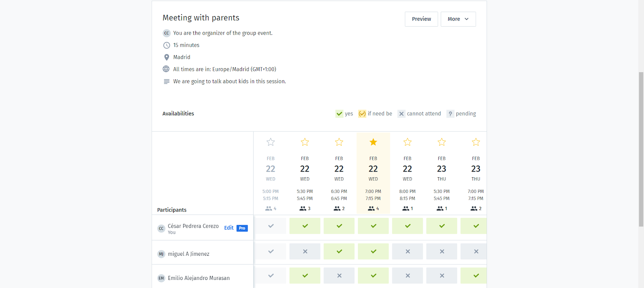The height and width of the screenshot is (288, 644).
Task: Star the Feb 22 6:30 PM slot
Action: (x=339, y=142)
